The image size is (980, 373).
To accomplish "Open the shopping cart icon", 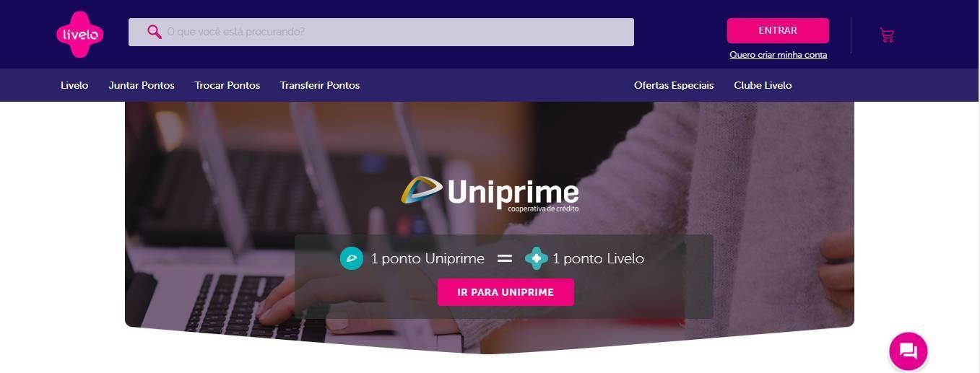I will coord(887,35).
